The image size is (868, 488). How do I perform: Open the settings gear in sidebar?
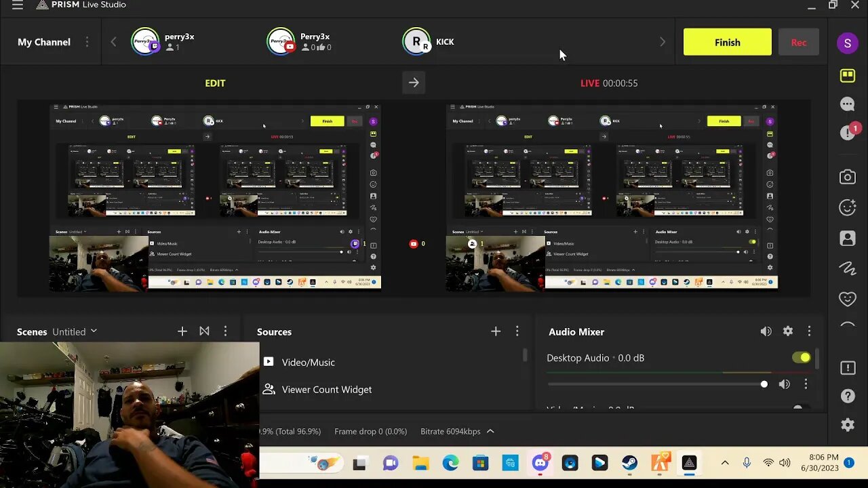847,425
